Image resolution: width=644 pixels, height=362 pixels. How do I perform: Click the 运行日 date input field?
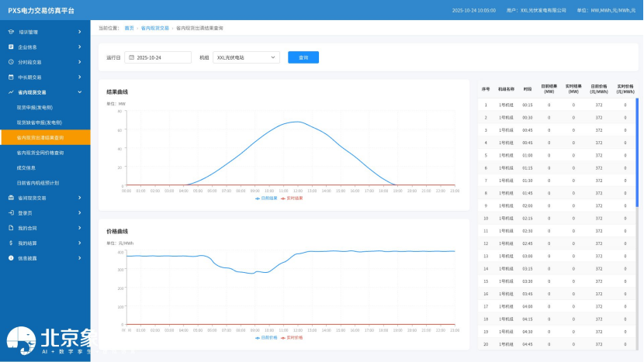tap(158, 57)
